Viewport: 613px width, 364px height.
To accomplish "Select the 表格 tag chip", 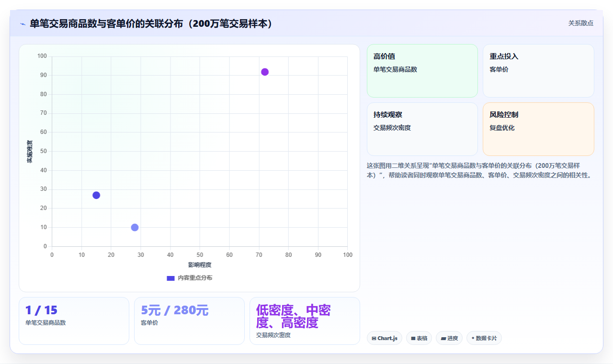I will click(x=419, y=338).
